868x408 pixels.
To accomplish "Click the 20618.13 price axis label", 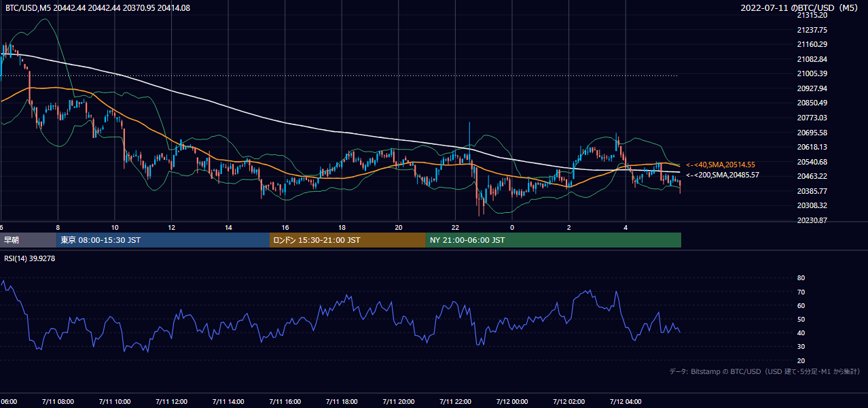I will click(812, 147).
